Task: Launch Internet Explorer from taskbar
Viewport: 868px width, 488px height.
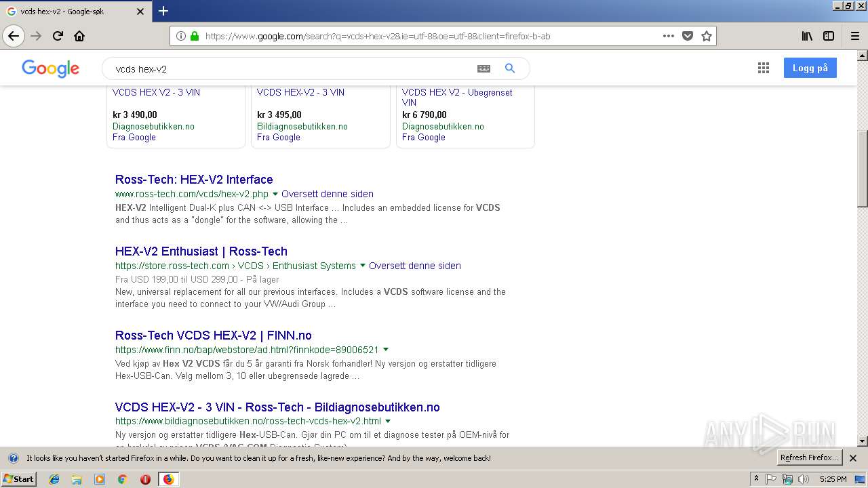Action: click(54, 479)
